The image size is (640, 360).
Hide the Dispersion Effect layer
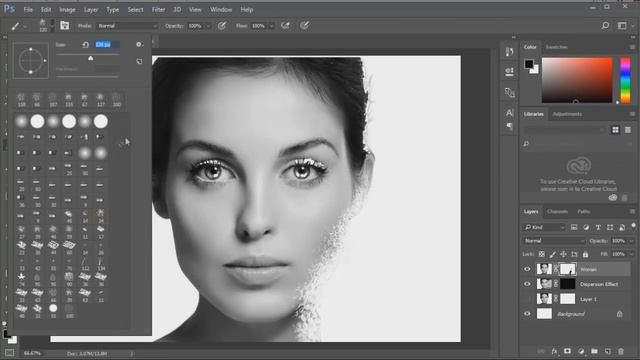point(527,284)
